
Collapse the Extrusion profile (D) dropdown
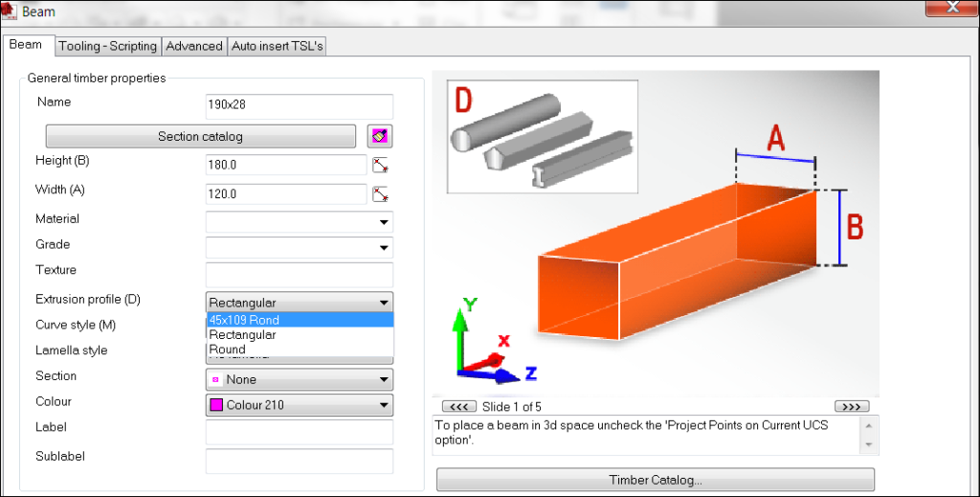[384, 303]
